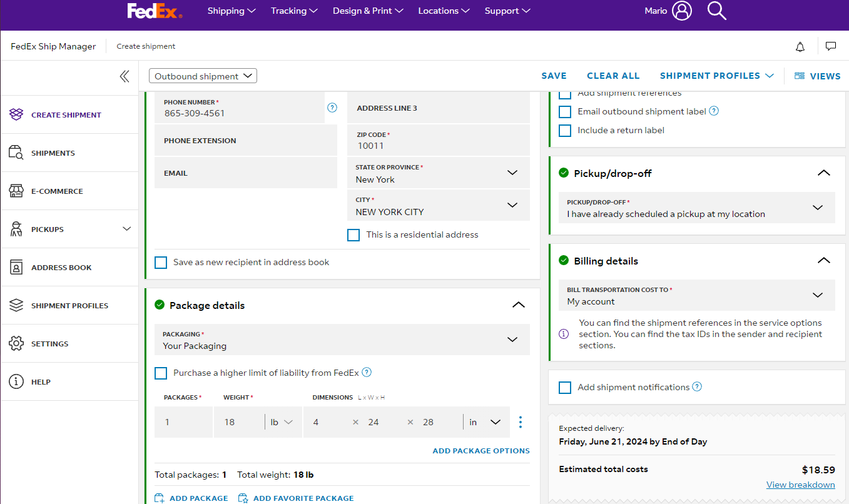Click help icon beside Email outbound shipment label
The height and width of the screenshot is (504, 849).
(x=714, y=111)
